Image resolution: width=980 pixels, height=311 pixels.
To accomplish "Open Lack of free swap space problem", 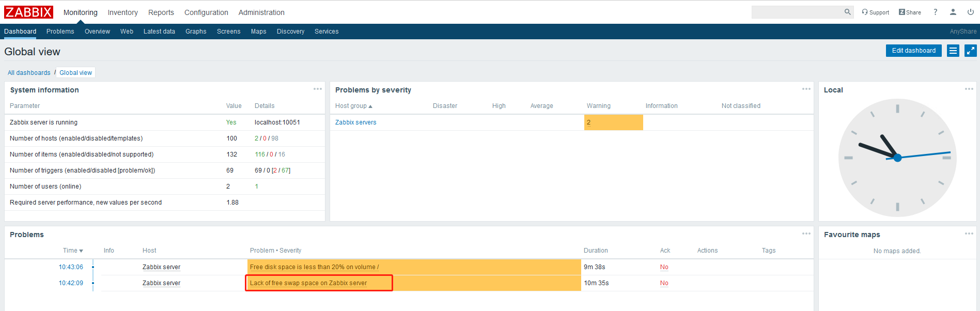I will [x=308, y=283].
